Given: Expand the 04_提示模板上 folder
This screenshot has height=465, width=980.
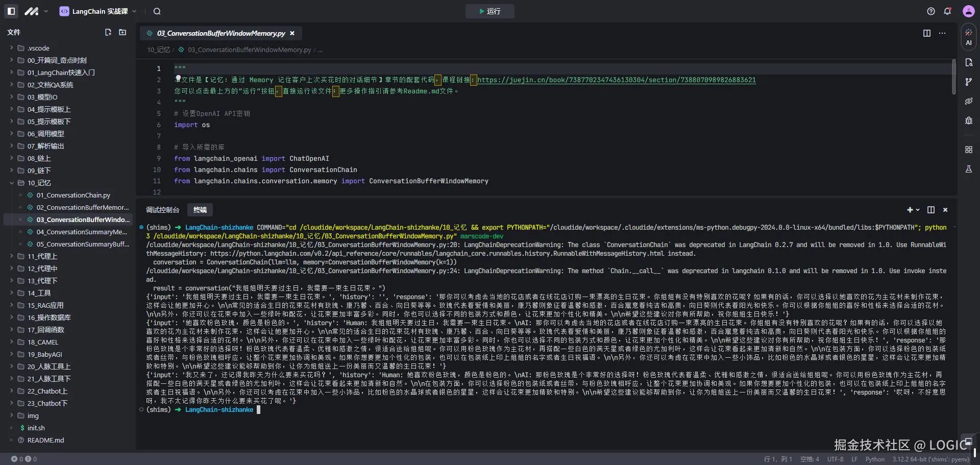Looking at the screenshot, I should click(49, 109).
